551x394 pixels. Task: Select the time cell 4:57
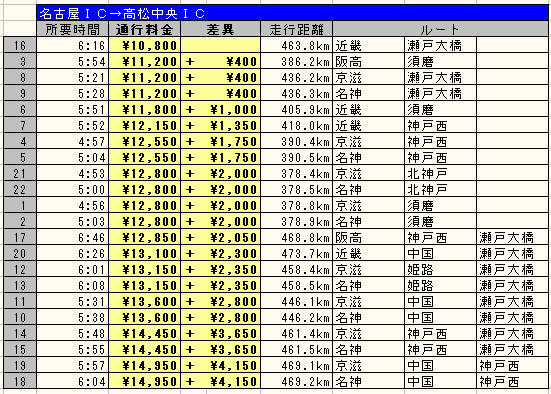tap(73, 141)
